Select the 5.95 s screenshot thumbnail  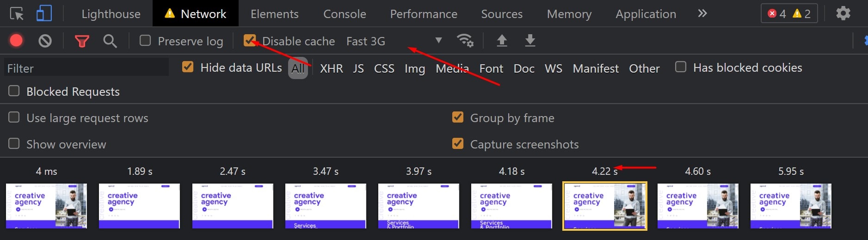(x=791, y=206)
